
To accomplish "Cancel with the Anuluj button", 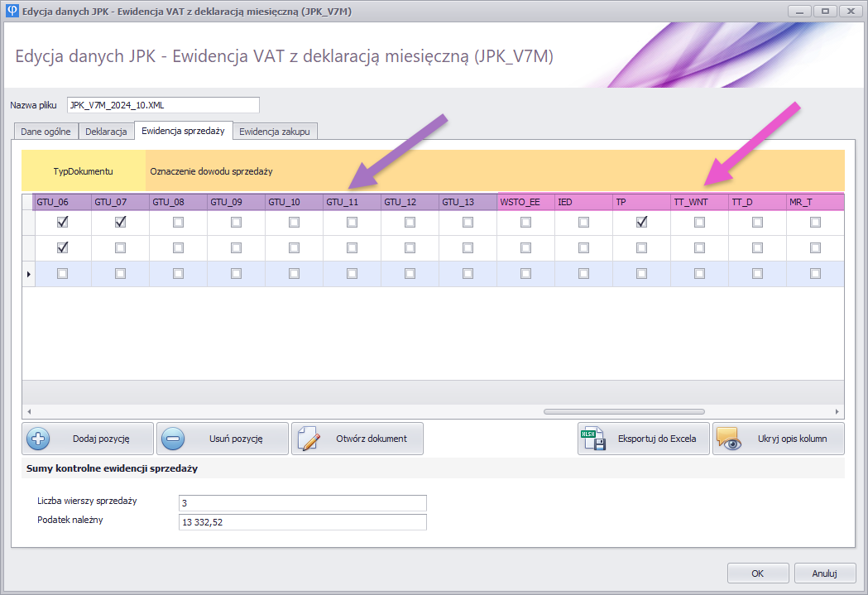I will tap(824, 573).
